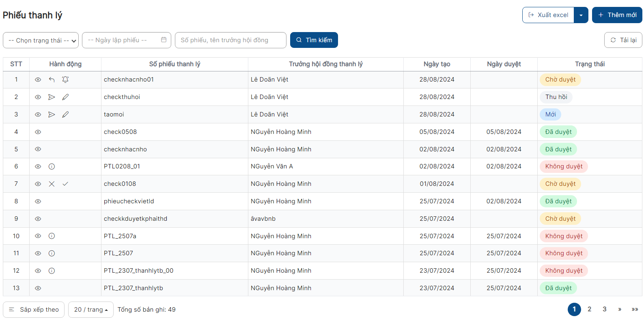View details of PTL_2507 row

[38, 253]
